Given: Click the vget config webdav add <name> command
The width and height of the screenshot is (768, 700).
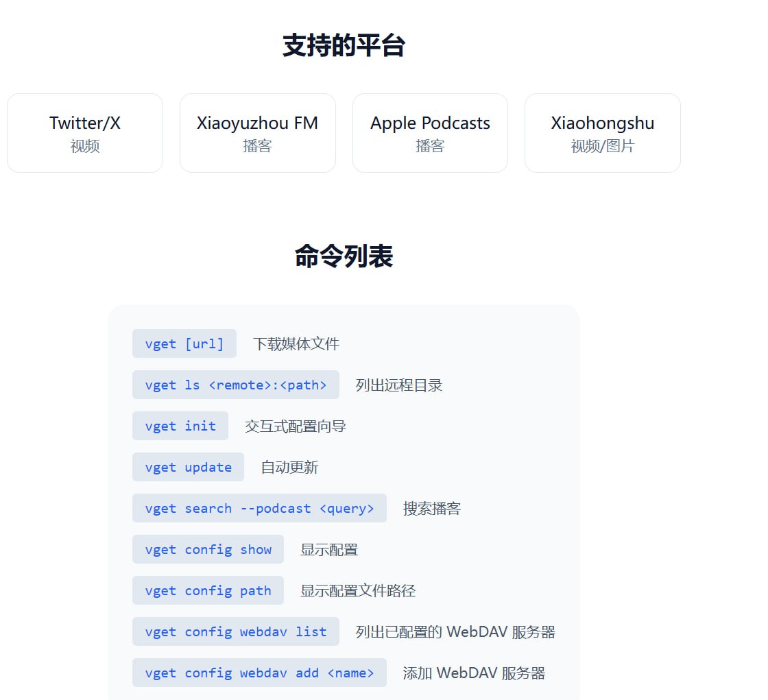Looking at the screenshot, I should [x=259, y=673].
